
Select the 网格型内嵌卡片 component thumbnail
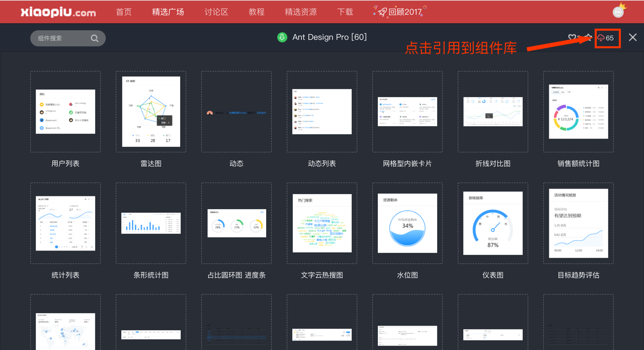point(408,112)
